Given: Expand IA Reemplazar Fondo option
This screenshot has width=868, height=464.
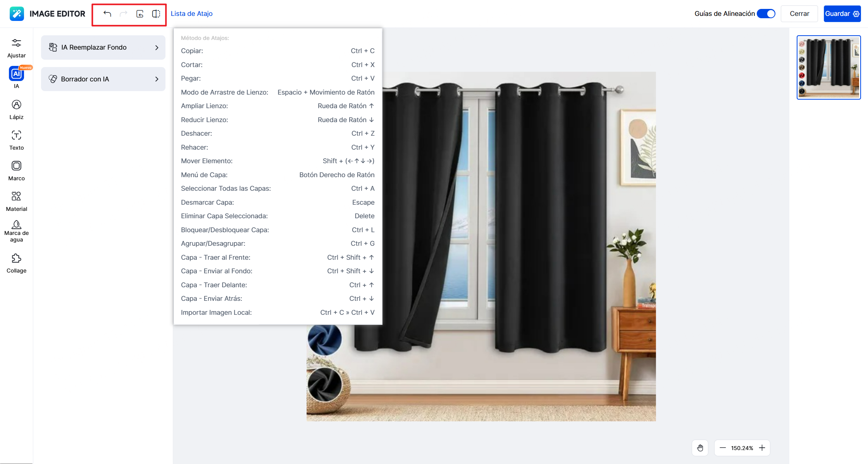Looking at the screenshot, I should coord(103,47).
